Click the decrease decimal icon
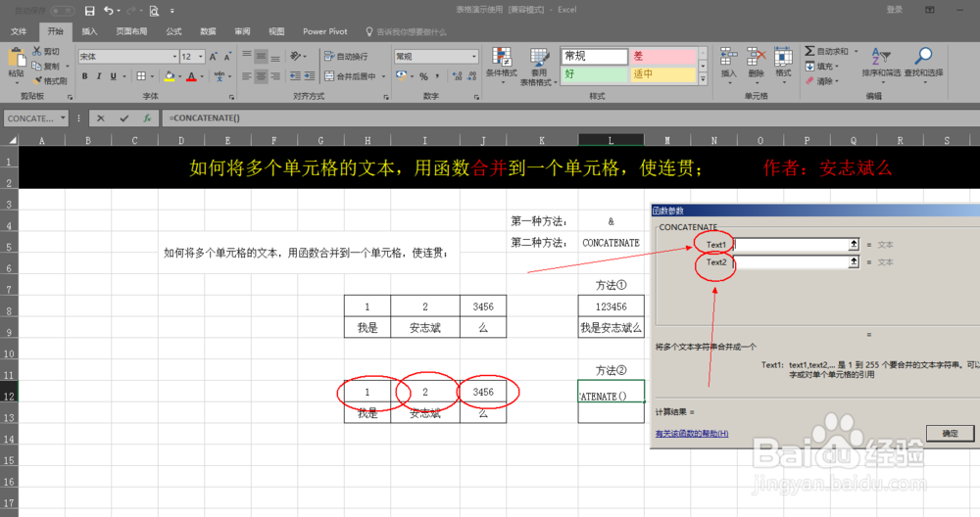The height and width of the screenshot is (517, 980). pos(472,76)
